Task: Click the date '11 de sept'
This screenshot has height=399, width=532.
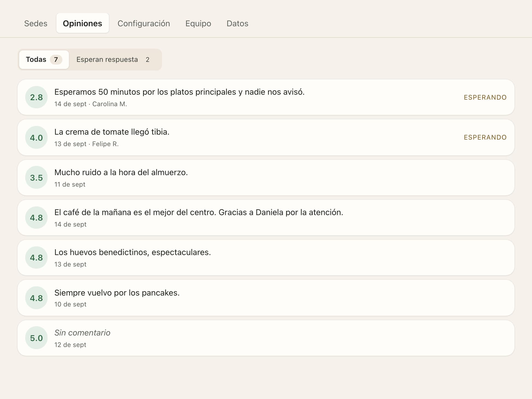Action: pos(70,184)
